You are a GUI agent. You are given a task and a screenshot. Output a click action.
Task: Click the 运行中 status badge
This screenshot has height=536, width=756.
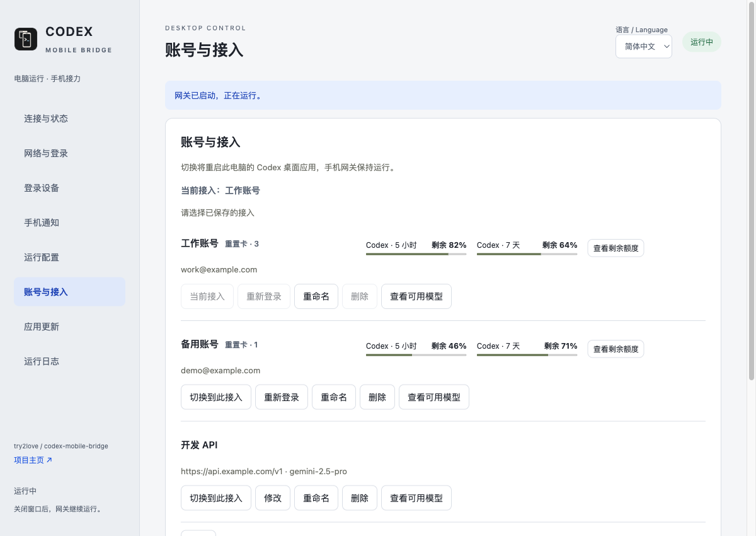pyautogui.click(x=702, y=42)
